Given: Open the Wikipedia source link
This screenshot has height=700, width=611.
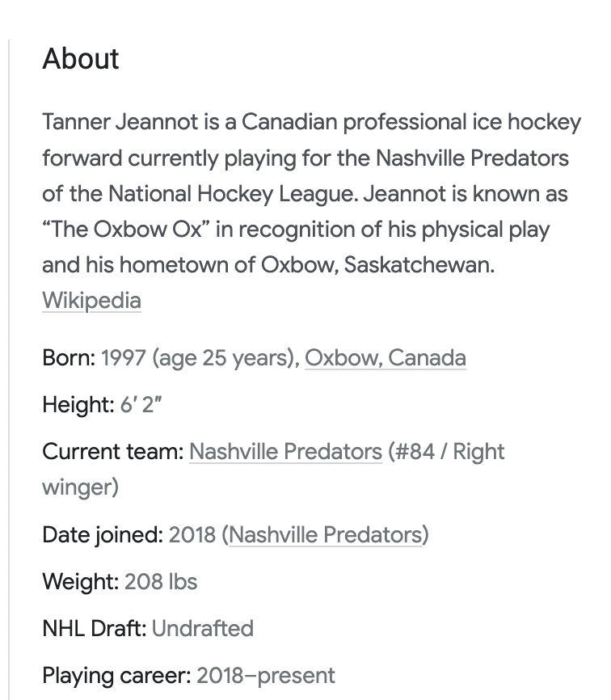Looking at the screenshot, I should point(91,301).
